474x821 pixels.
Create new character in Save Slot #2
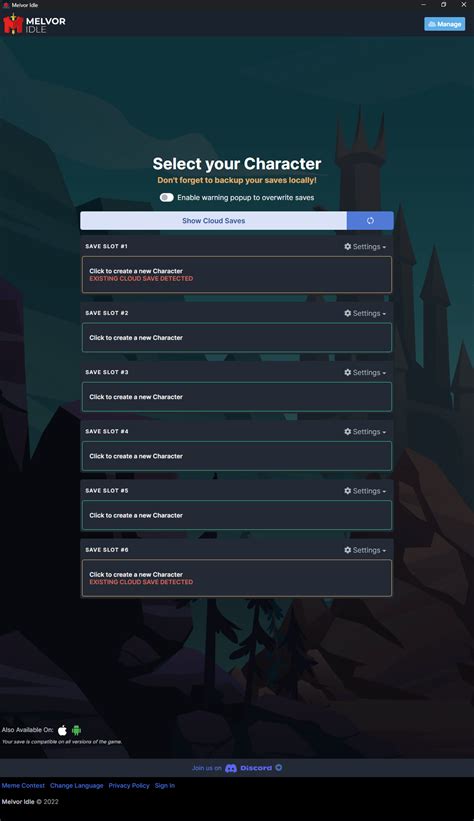point(237,338)
